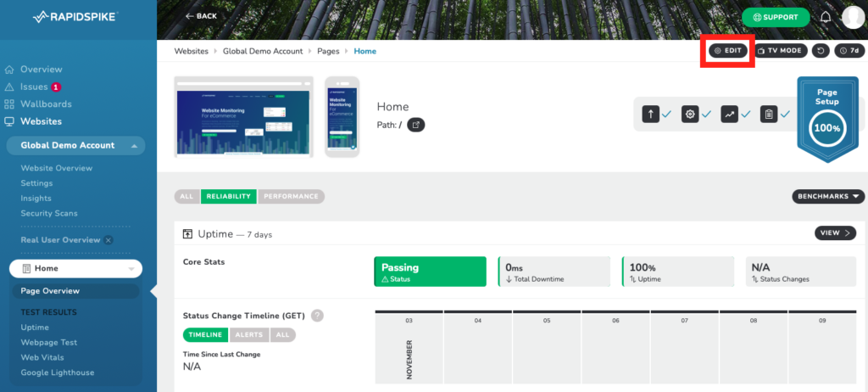Click the VIEW uptime button

click(835, 232)
